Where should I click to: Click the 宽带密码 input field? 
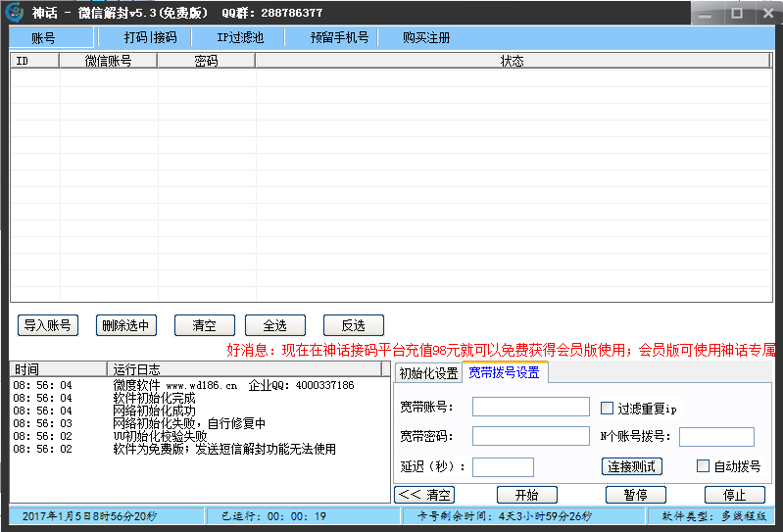pos(531,436)
